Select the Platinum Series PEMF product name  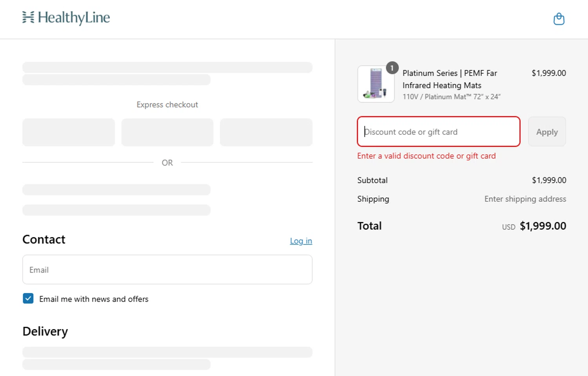450,79
